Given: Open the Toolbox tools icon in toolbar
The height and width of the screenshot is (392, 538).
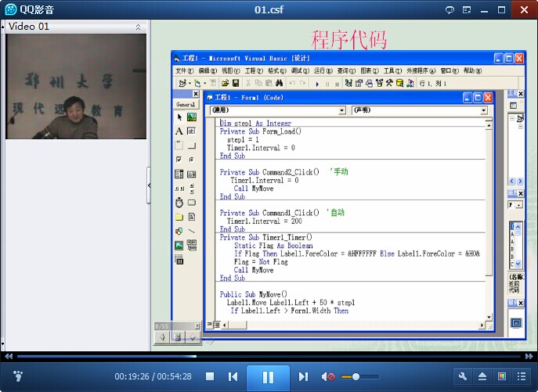Looking at the screenshot, I should (x=389, y=83).
